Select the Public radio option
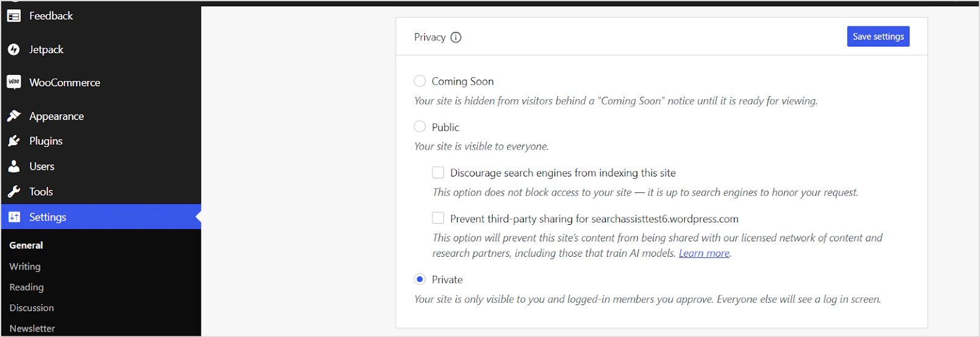 pos(420,127)
